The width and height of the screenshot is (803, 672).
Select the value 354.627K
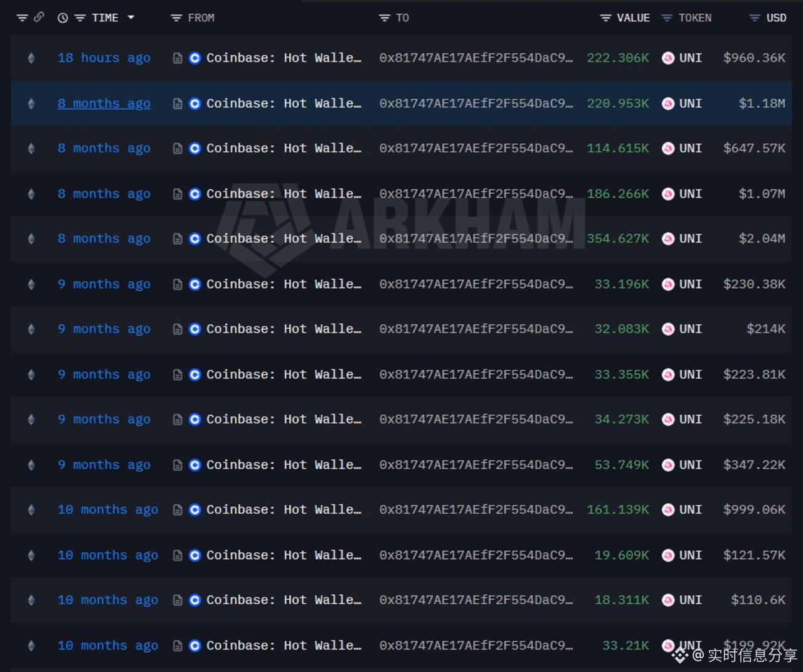[x=618, y=238]
